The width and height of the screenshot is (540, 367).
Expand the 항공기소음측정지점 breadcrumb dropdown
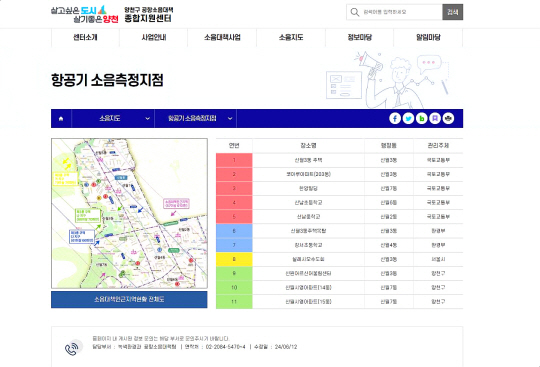196,118
